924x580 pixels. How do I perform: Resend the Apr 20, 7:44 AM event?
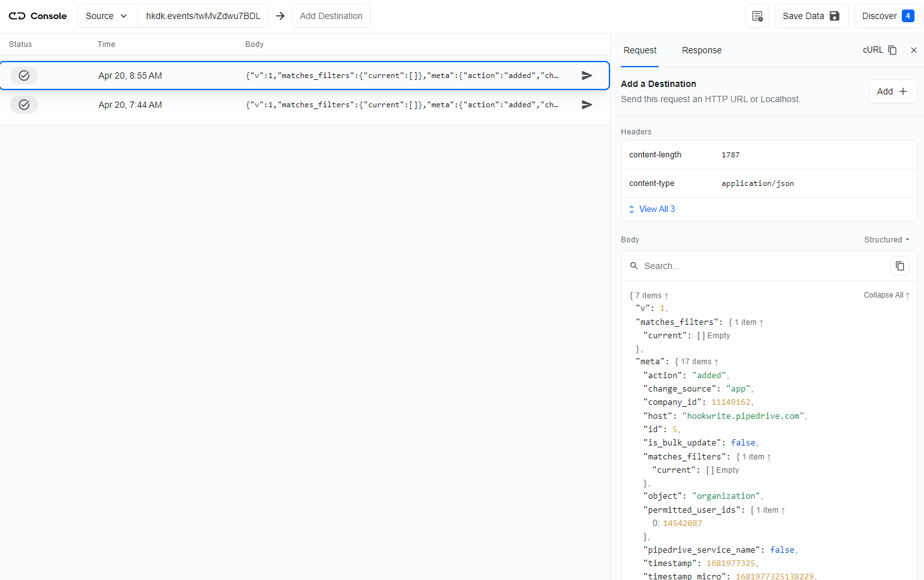point(586,104)
